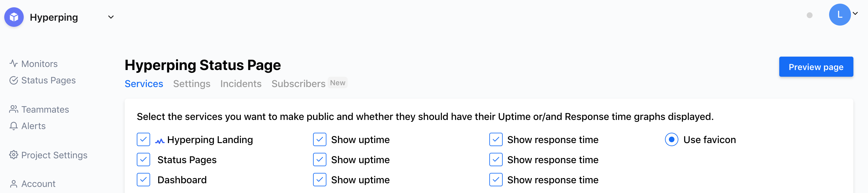This screenshot has width=868, height=193.
Task: Select the Use favicon radio button
Action: (x=672, y=139)
